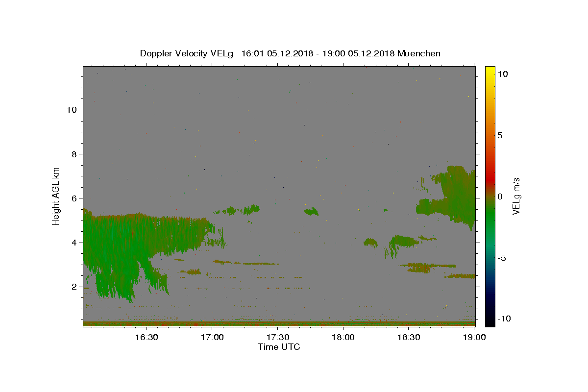588x392 pixels.
Task: Click the height tick label 10
Action: pyautogui.click(x=72, y=110)
